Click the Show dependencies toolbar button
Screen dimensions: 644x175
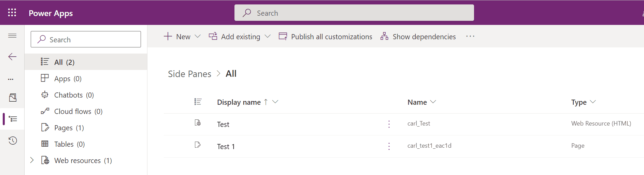pos(418,37)
